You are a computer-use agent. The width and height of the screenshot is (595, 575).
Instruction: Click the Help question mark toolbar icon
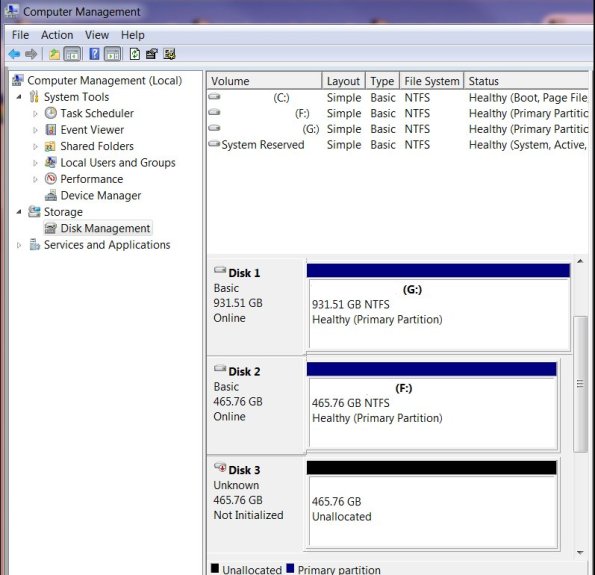pos(94,54)
